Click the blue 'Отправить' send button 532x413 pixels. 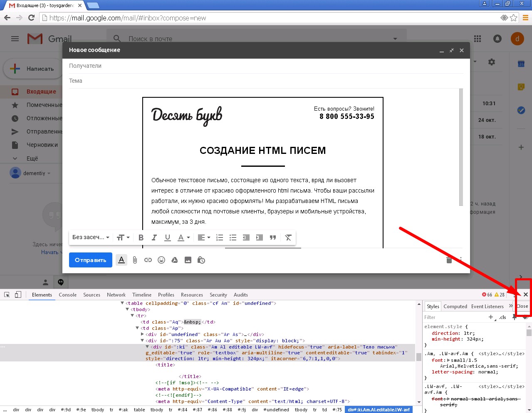tap(91, 260)
